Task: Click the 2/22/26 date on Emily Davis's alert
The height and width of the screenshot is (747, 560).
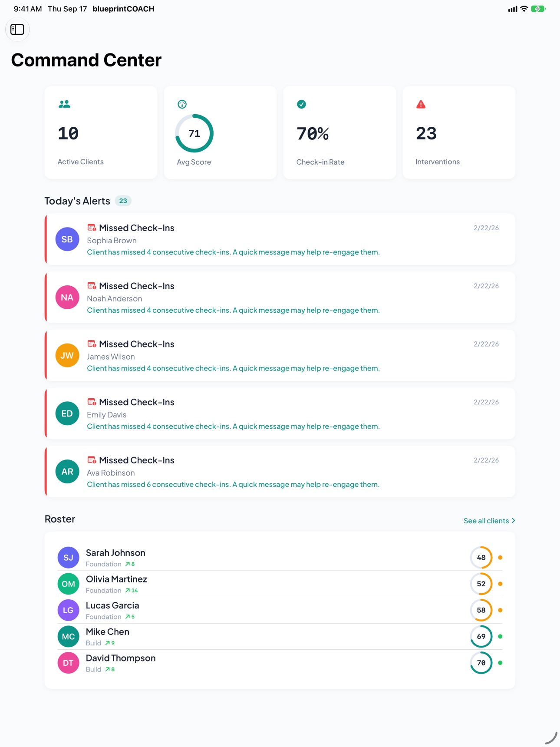Action: (486, 402)
